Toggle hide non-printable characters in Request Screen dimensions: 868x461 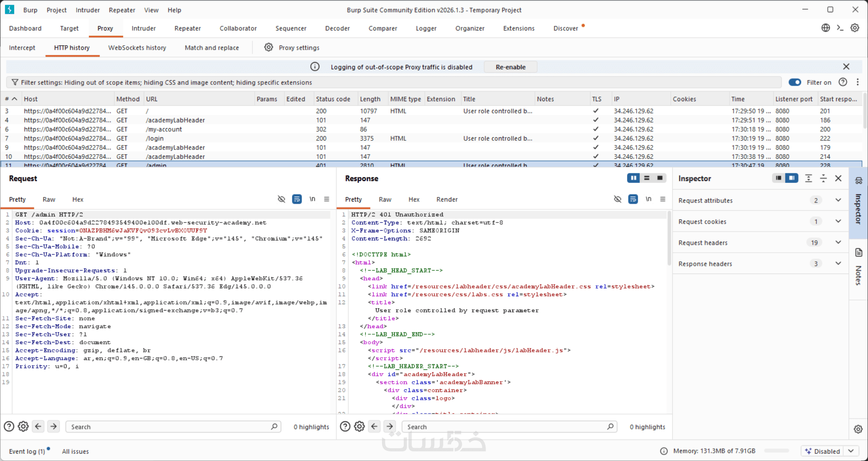tap(282, 199)
